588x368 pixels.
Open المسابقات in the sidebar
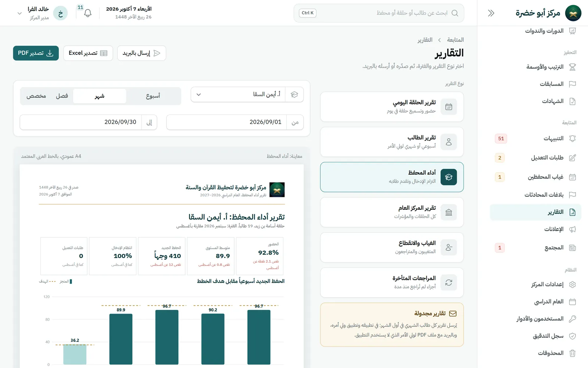(x=535, y=84)
